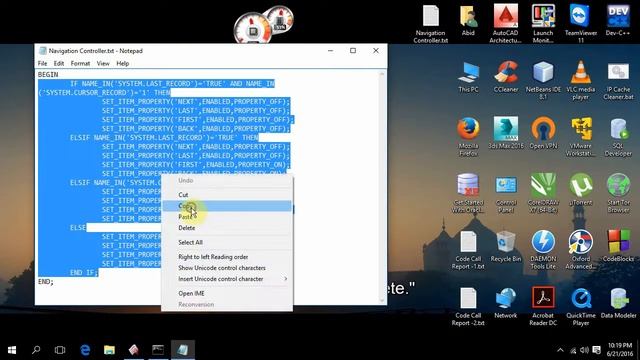Minimize the Notepad window
The width and height of the screenshot is (640, 360).
click(x=331, y=51)
